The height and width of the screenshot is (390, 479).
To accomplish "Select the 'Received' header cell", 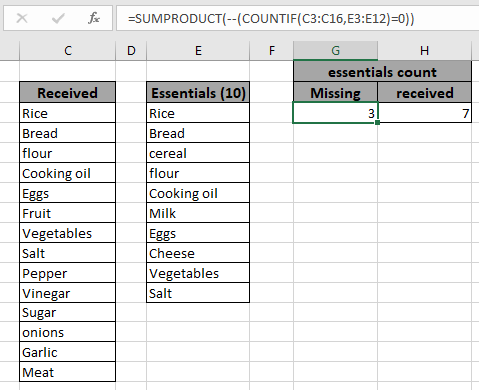I will click(68, 92).
